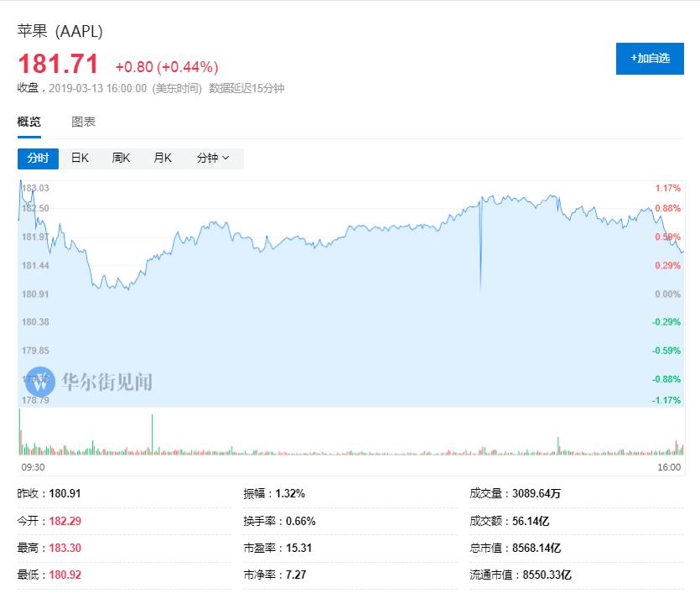Click the 流通市值 value 8550.33亿
This screenshot has height=593, width=700.
coord(547,575)
